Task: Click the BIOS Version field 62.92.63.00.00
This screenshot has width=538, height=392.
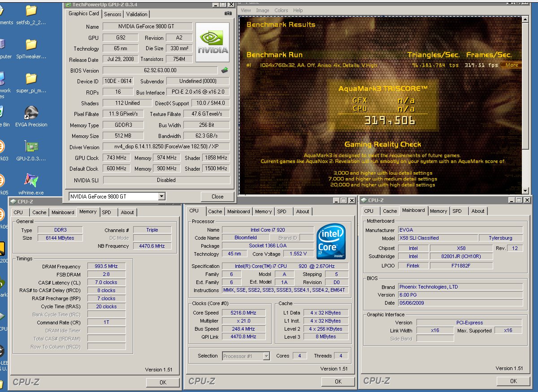Action: click(x=161, y=70)
